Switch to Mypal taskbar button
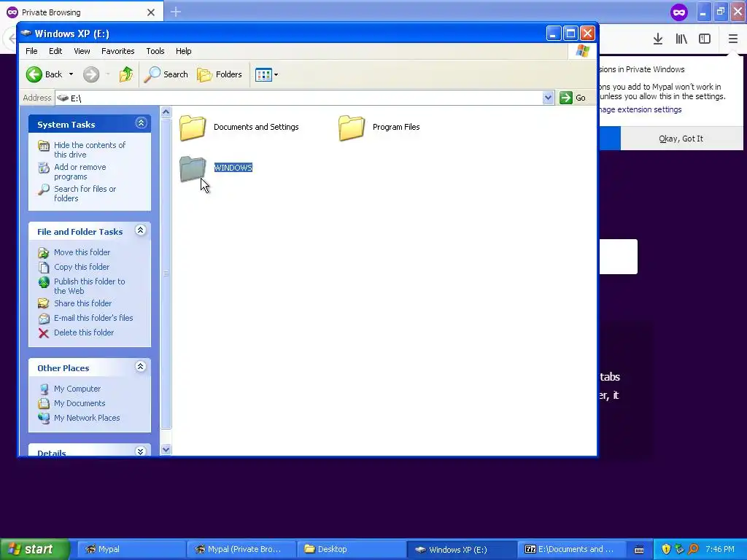The image size is (747, 560). [131, 549]
